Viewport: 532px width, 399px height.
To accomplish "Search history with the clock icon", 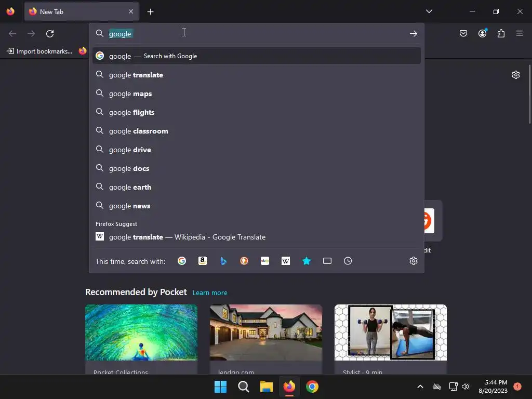I will [x=348, y=261].
